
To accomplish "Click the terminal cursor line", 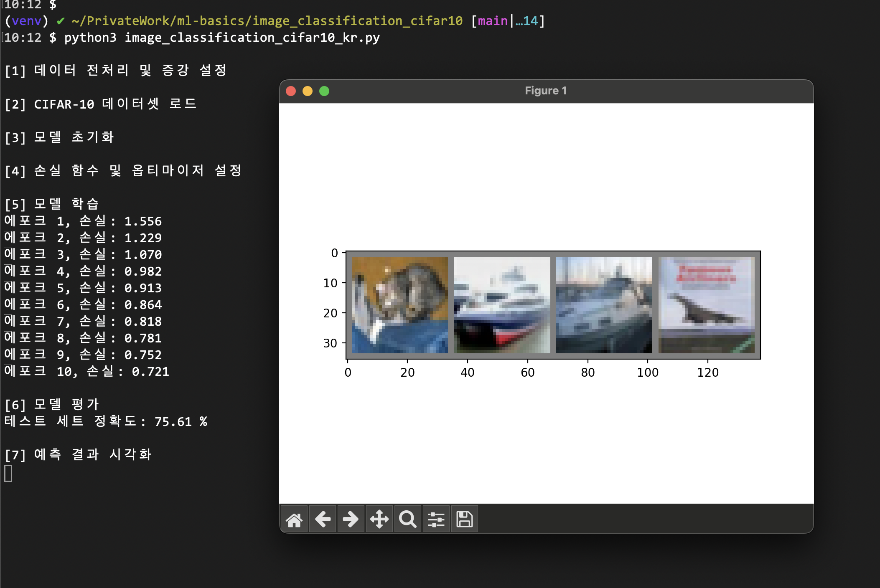I will point(8,474).
